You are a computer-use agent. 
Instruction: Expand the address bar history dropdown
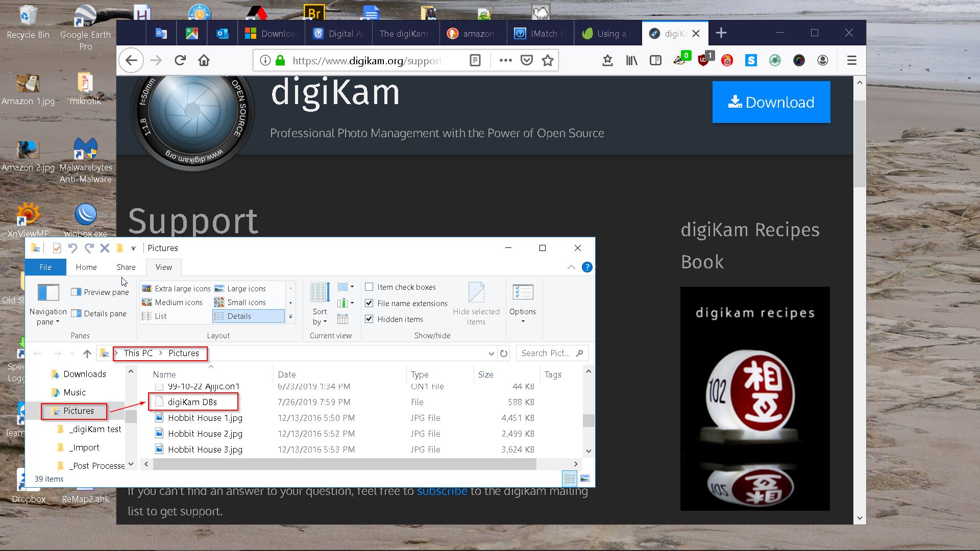tap(491, 354)
